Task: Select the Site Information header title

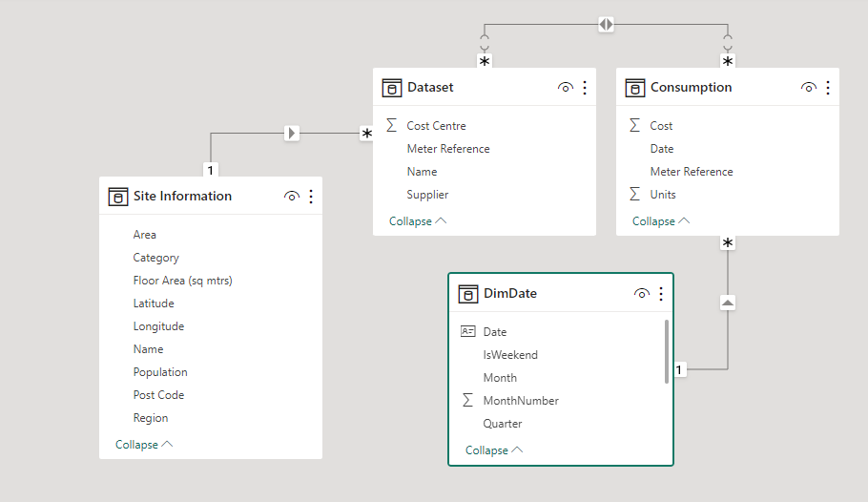Action: coord(182,197)
